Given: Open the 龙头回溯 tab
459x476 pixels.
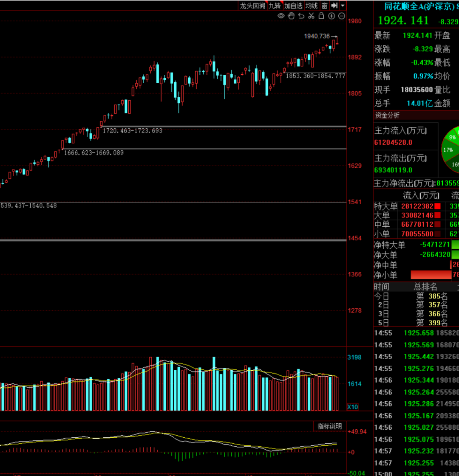Looking at the screenshot, I should coord(252,6).
